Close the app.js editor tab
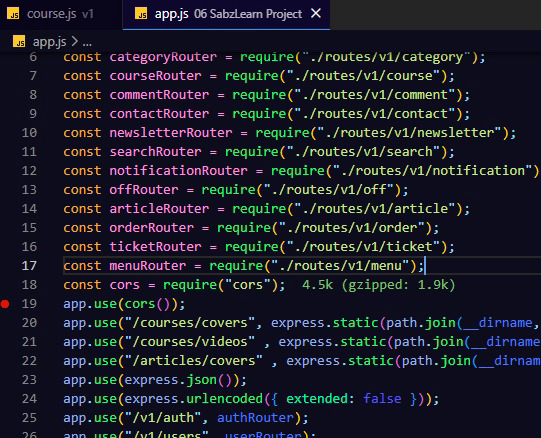The width and height of the screenshot is (541, 438). pos(316,14)
